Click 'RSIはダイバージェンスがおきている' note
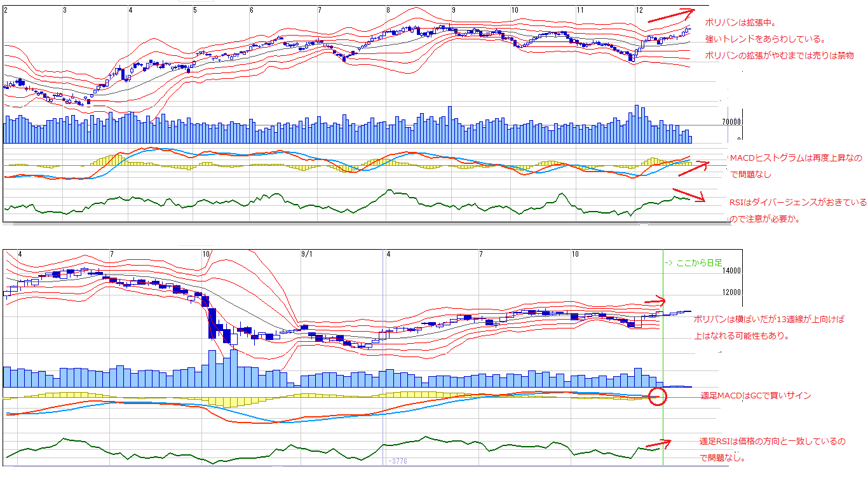The width and height of the screenshot is (868, 488). point(798,203)
